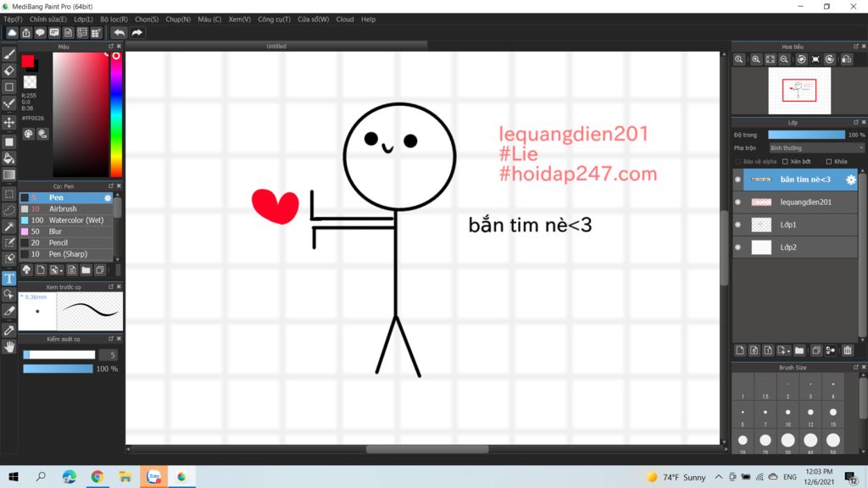Select the lequangdien201 layer
This screenshot has width=868, height=488.
click(x=800, y=202)
